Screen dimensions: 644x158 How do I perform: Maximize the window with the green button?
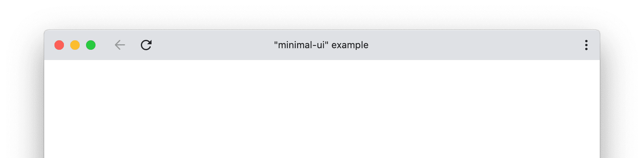(91, 45)
